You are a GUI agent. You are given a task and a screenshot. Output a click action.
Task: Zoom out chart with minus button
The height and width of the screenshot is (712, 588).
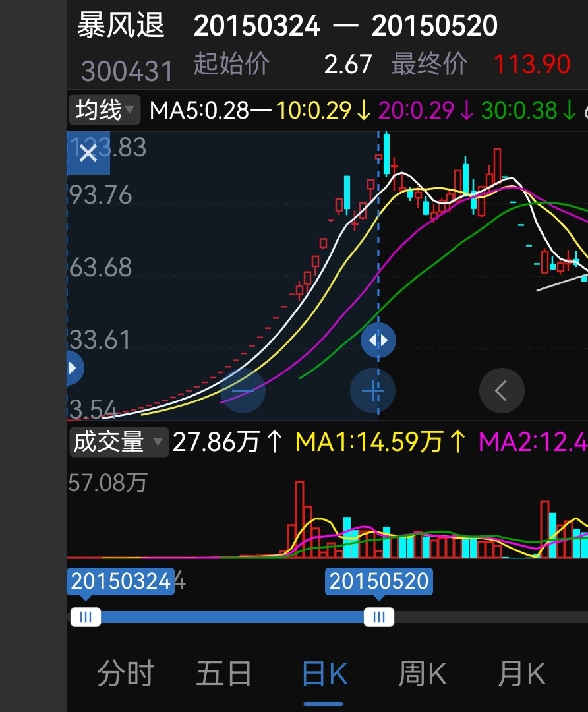[243, 390]
